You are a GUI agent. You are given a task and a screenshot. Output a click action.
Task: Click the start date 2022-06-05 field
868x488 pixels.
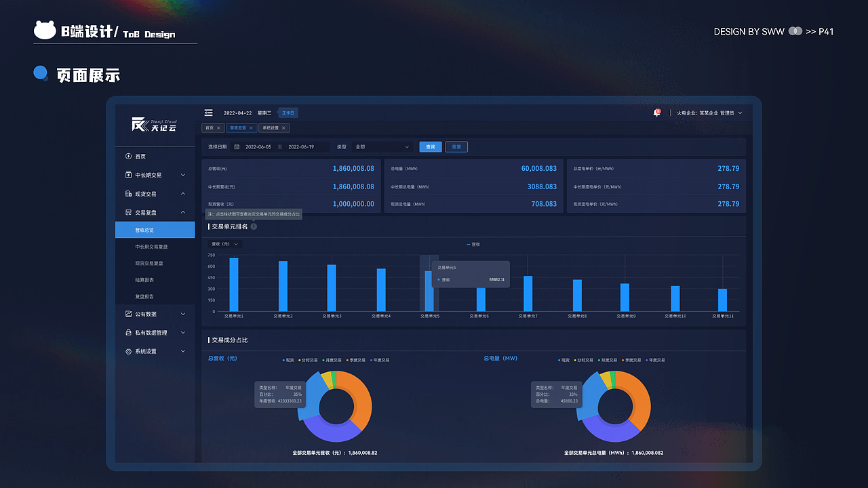pos(258,147)
